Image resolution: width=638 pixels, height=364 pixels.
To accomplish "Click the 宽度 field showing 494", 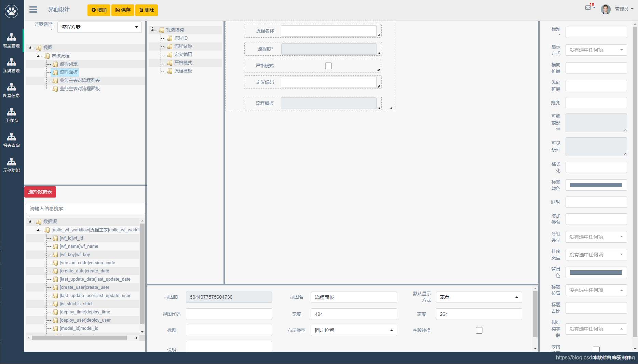I will (354, 314).
